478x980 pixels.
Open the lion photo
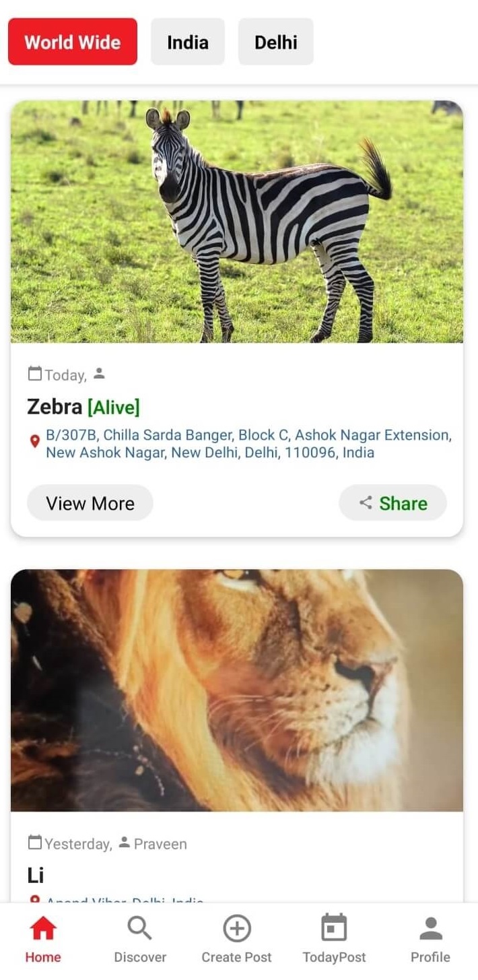click(237, 690)
